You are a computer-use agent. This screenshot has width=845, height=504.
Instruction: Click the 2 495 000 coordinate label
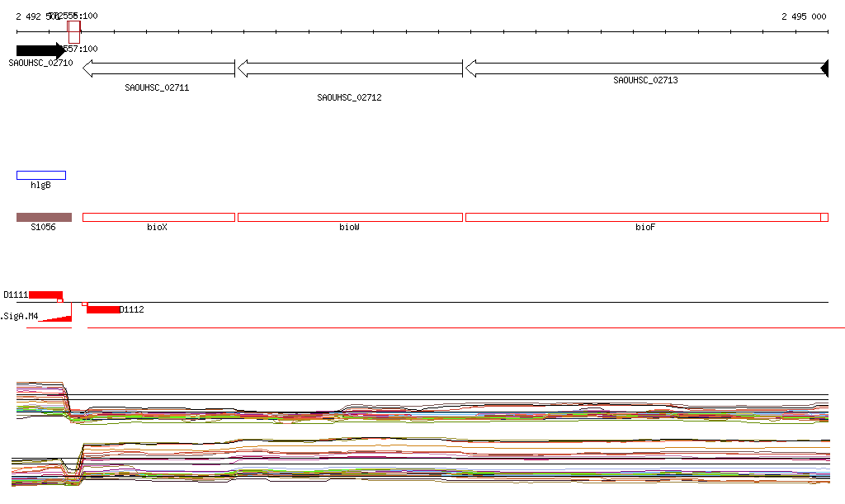(x=804, y=16)
